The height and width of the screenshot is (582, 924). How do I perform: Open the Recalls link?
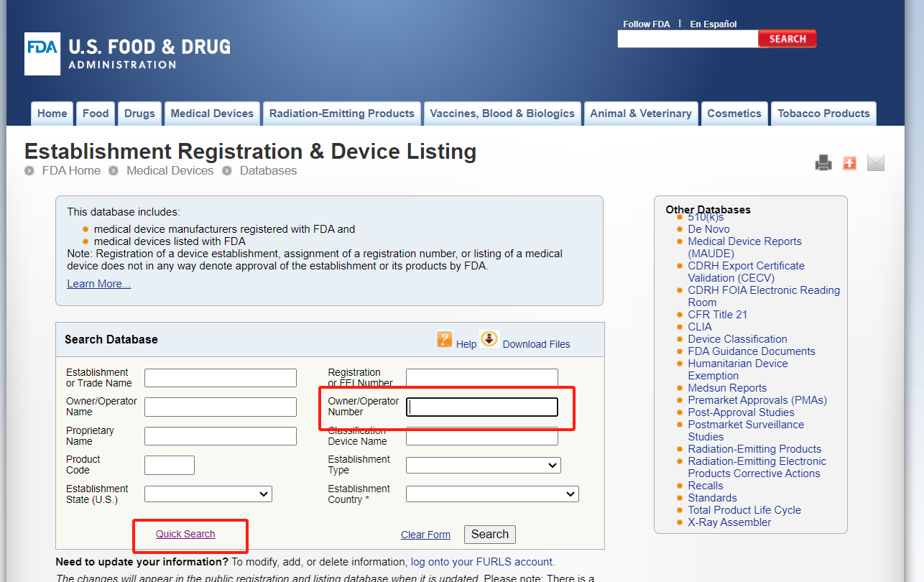706,486
